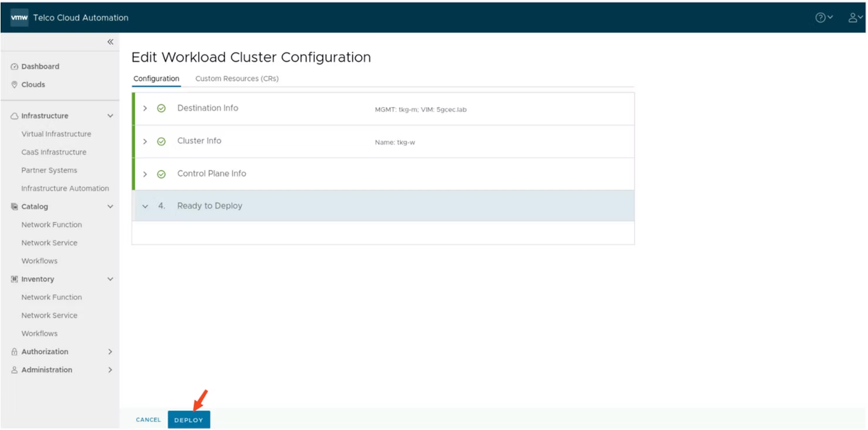The width and height of the screenshot is (868, 430).
Task: Switch to Custom Resources (CRs) tab
Action: click(237, 79)
